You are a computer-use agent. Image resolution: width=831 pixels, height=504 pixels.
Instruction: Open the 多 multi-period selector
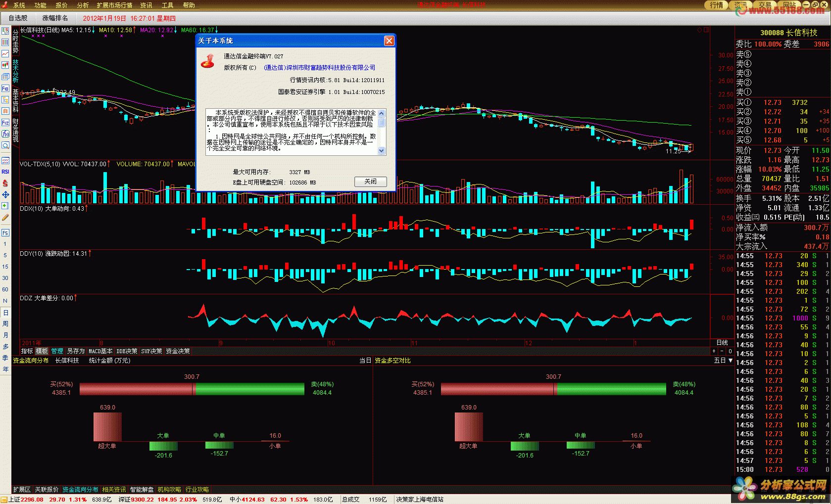point(5,347)
